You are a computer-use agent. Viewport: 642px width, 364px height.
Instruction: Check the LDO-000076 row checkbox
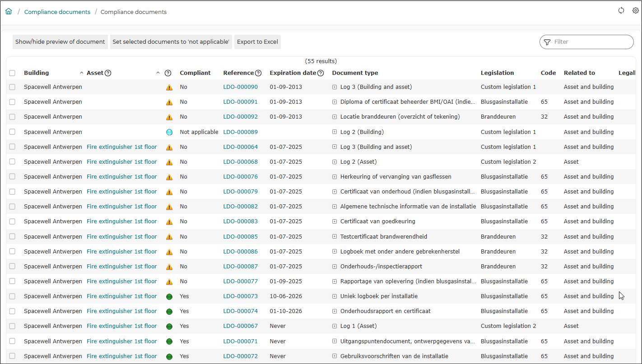(12, 176)
